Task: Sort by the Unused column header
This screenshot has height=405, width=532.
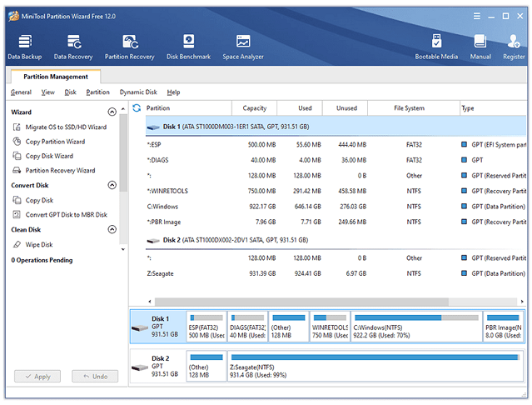Action: point(345,108)
